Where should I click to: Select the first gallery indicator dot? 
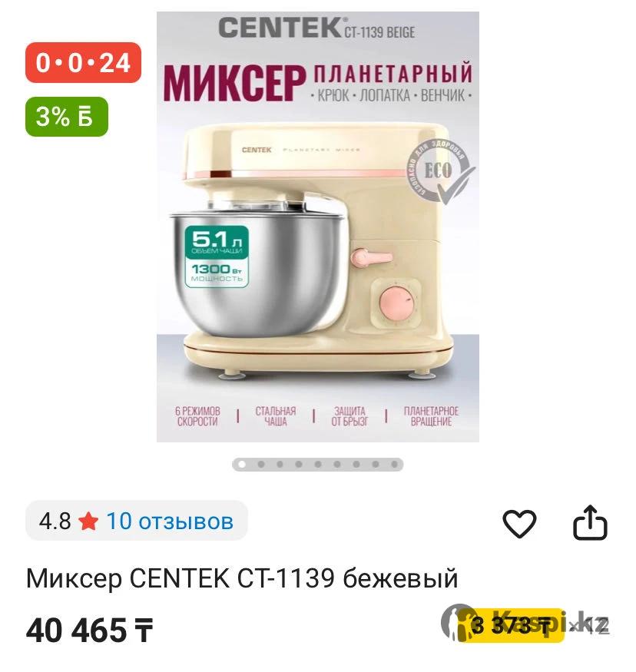tap(242, 464)
